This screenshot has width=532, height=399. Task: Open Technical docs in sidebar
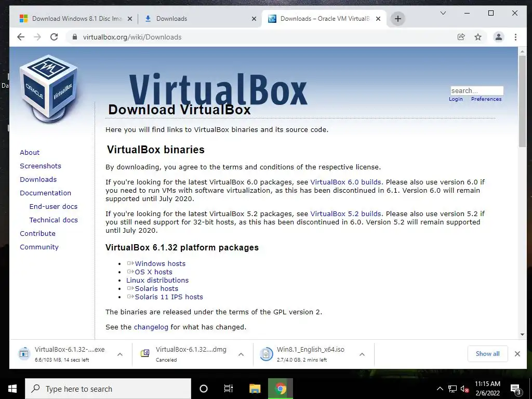(x=54, y=220)
